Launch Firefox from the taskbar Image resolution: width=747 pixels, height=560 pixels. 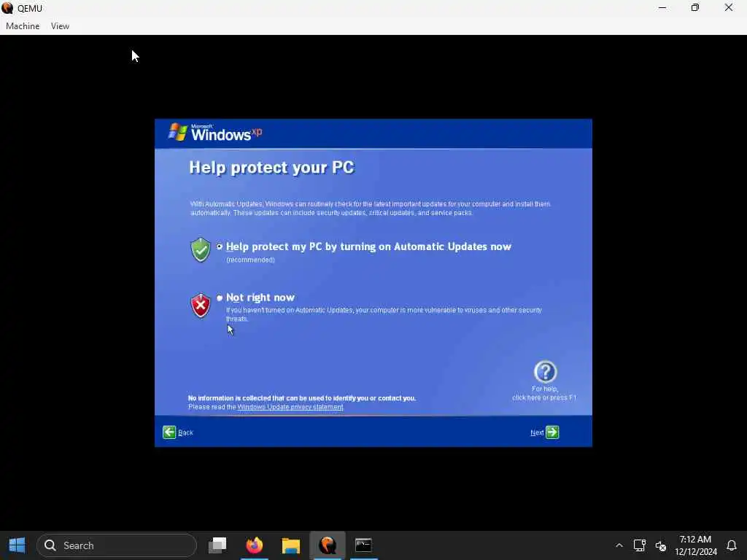click(255, 545)
